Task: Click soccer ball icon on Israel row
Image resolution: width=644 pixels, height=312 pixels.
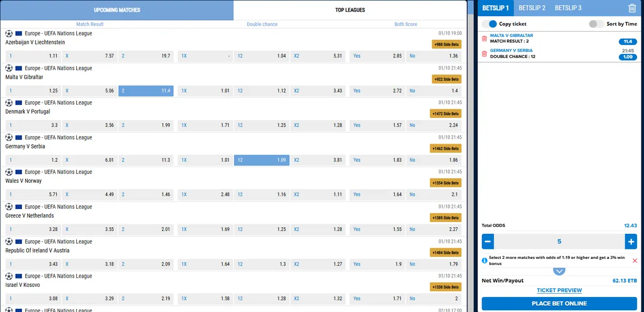Action: (9, 276)
